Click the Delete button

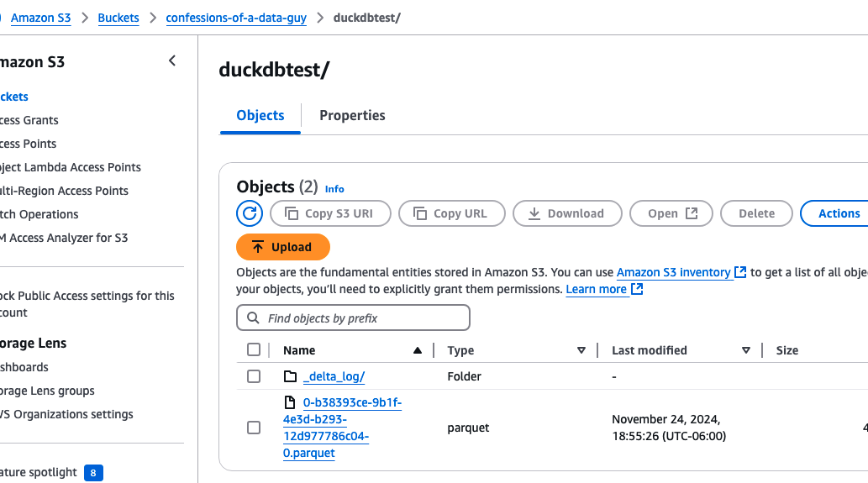756,213
